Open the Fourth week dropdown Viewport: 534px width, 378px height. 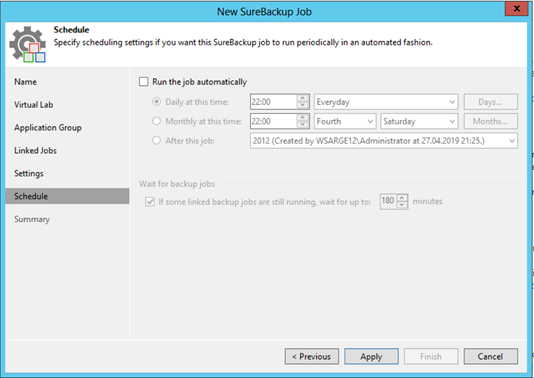[x=345, y=121]
